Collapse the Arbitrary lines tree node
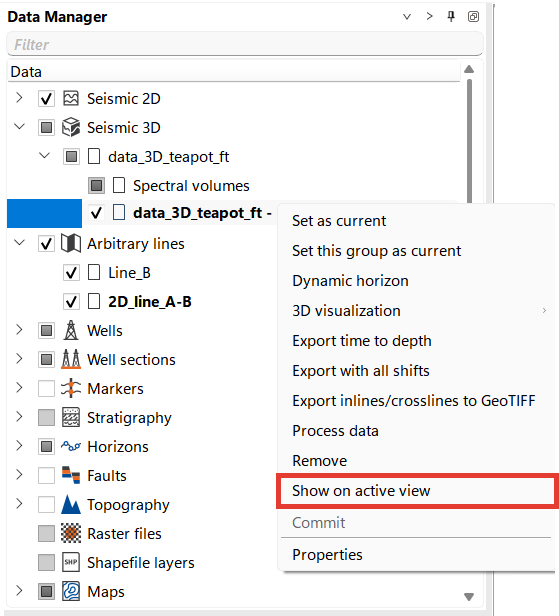The height and width of the screenshot is (616, 559). pyautogui.click(x=19, y=243)
